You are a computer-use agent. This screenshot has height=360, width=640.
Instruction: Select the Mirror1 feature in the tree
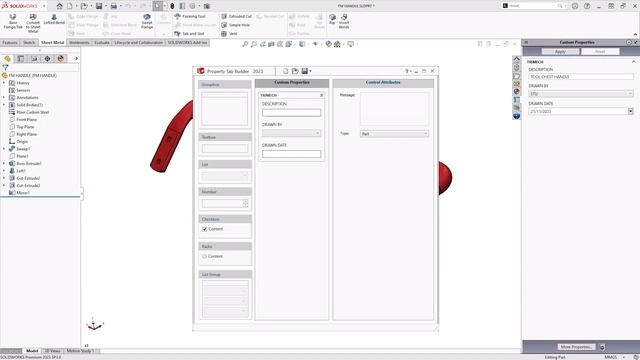pyautogui.click(x=23, y=193)
